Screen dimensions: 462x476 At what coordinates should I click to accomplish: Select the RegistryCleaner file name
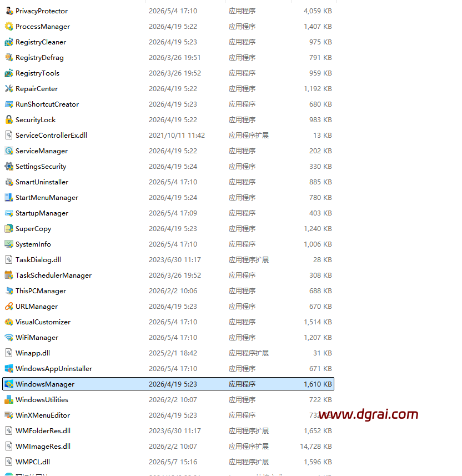point(41,42)
